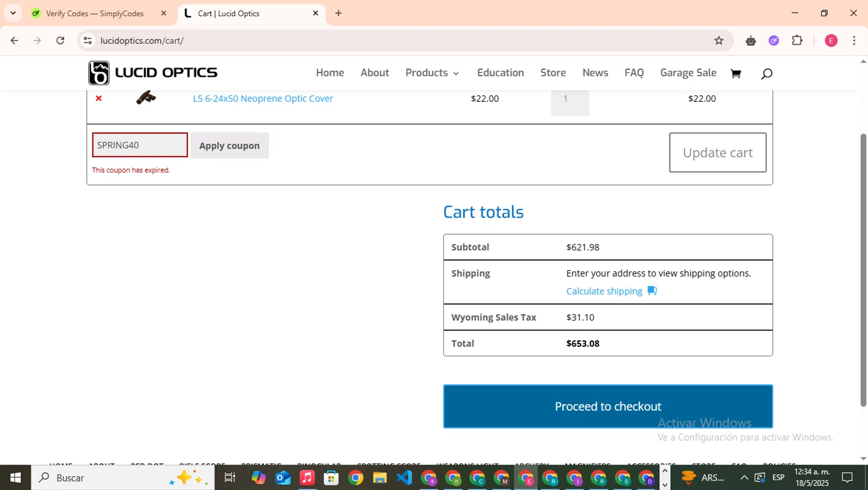Open the Store menu item
Screen dimensions: 868x490
tap(553, 73)
